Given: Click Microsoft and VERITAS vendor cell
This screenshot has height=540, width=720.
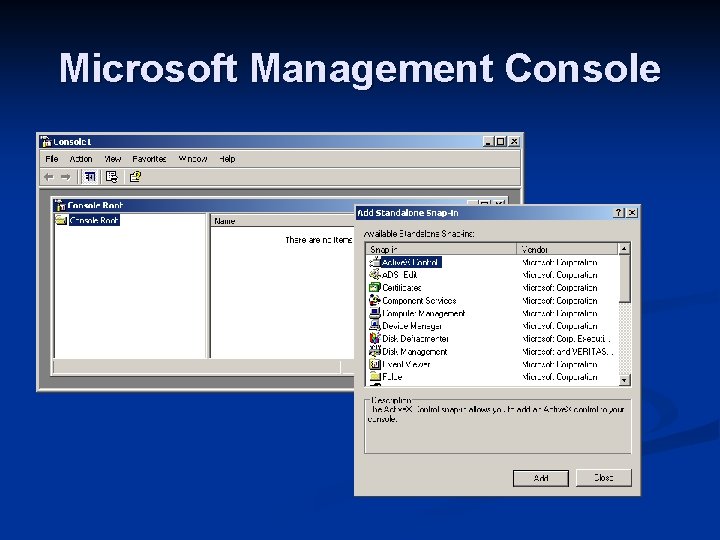Looking at the screenshot, I should pyautogui.click(x=568, y=351).
